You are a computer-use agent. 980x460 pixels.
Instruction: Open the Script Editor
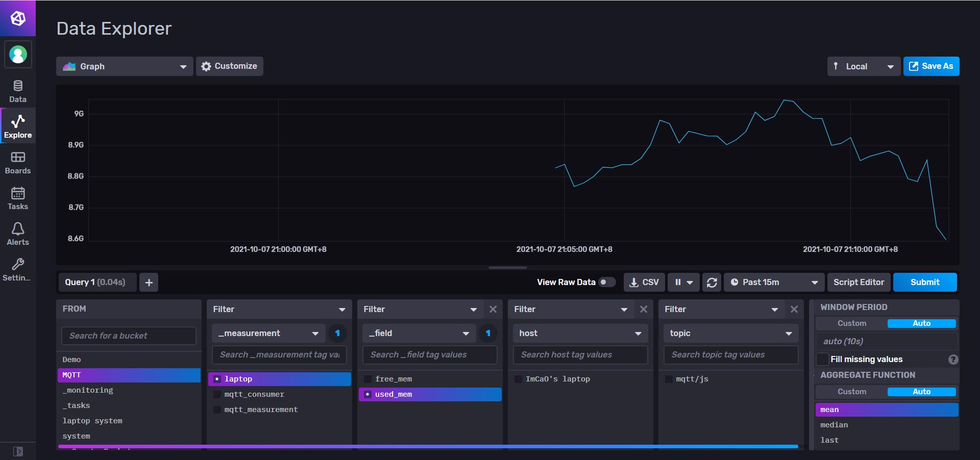(x=859, y=282)
